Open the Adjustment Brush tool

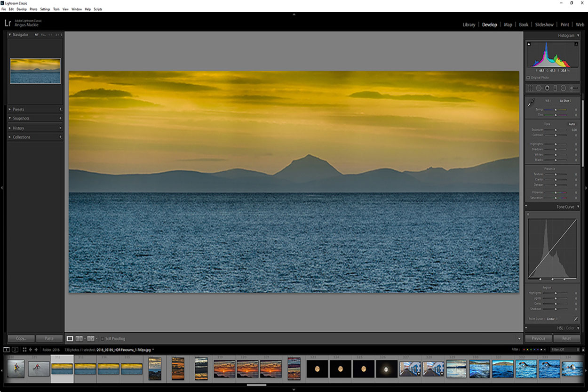point(573,88)
